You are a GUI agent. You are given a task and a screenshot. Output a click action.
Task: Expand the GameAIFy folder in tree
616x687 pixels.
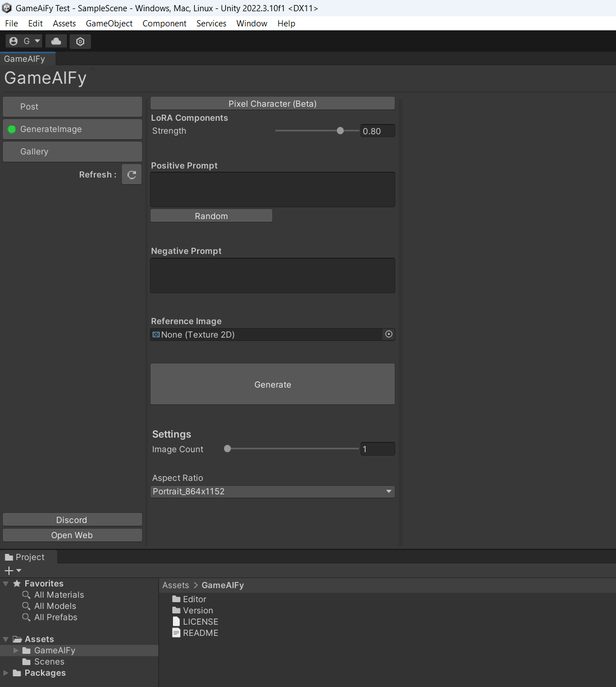[x=16, y=650]
